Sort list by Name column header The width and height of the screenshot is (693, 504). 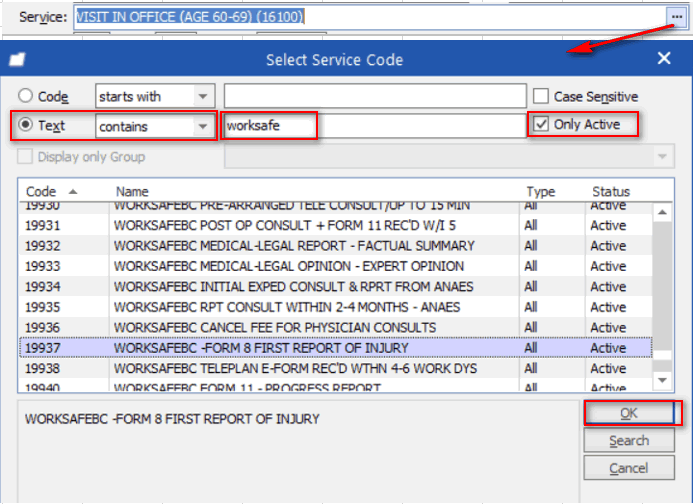click(x=131, y=191)
